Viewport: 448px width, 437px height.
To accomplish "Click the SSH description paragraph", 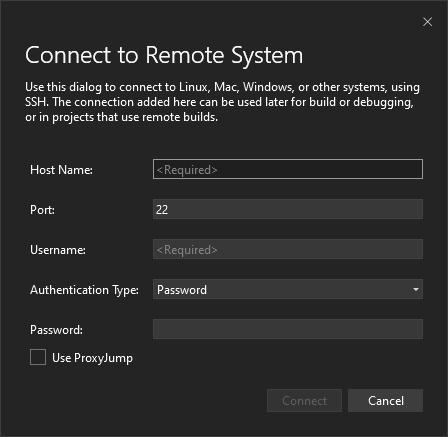I will 222,102.
